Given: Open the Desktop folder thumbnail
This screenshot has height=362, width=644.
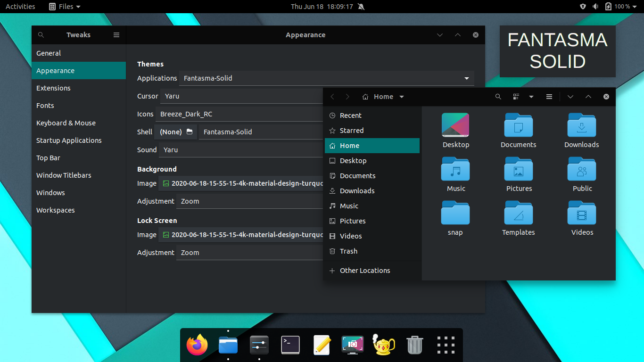Looking at the screenshot, I should pos(455,125).
